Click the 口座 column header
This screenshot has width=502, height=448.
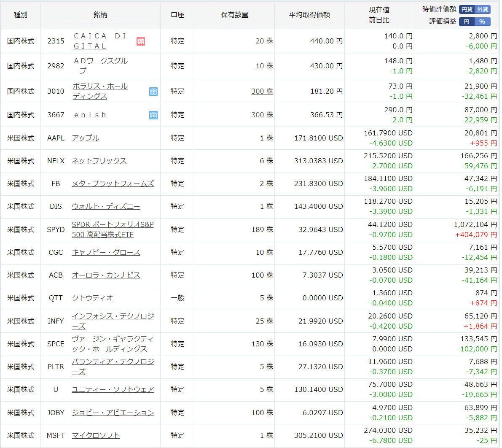[177, 15]
